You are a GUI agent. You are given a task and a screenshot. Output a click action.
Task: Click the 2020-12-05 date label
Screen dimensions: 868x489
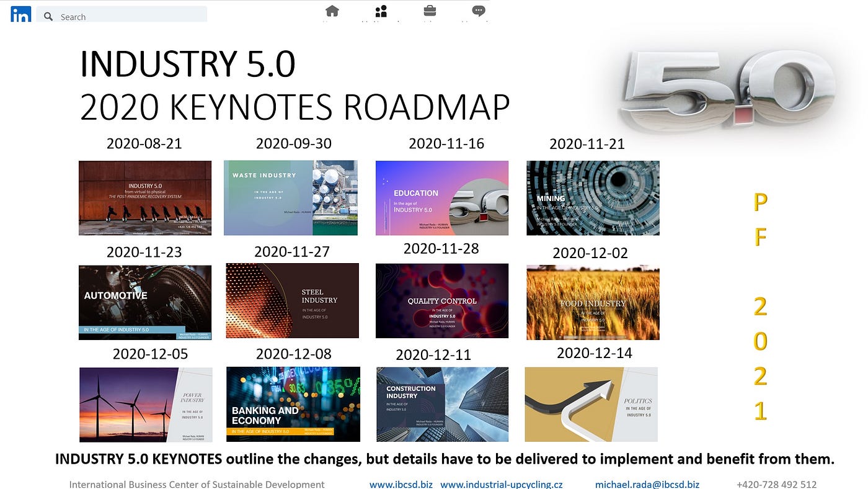[150, 354]
